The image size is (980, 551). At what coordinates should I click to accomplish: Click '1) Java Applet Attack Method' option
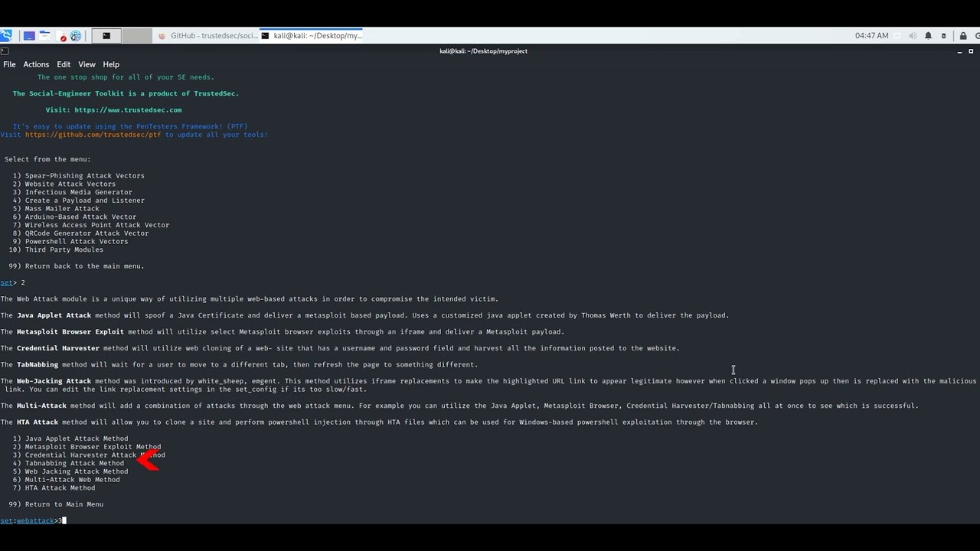pyautogui.click(x=70, y=439)
